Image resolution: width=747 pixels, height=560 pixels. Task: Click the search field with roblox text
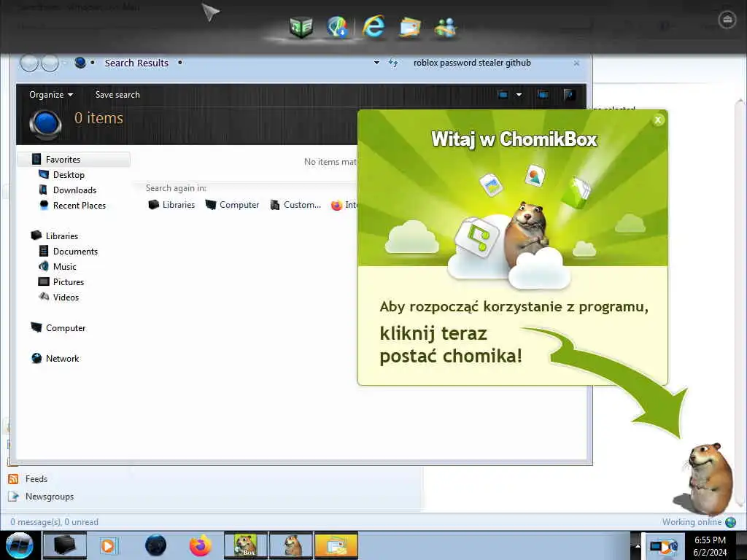click(488, 63)
